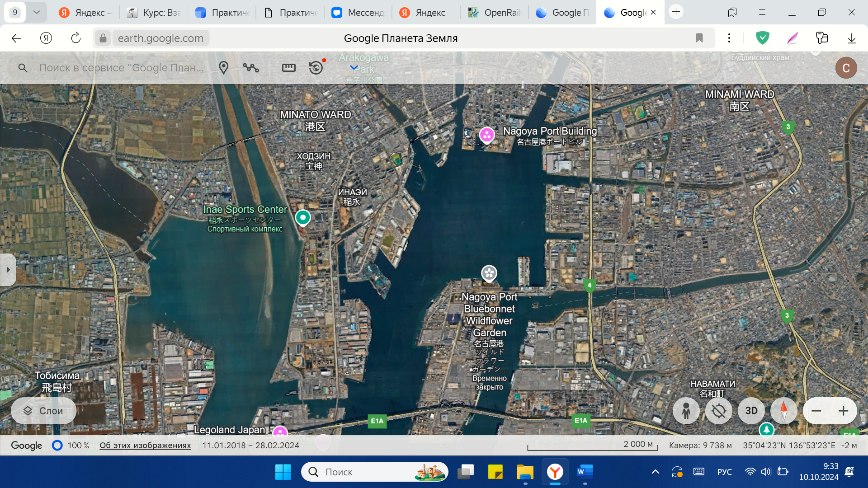Open the account avatar labeled C
The image size is (868, 488).
(846, 68)
